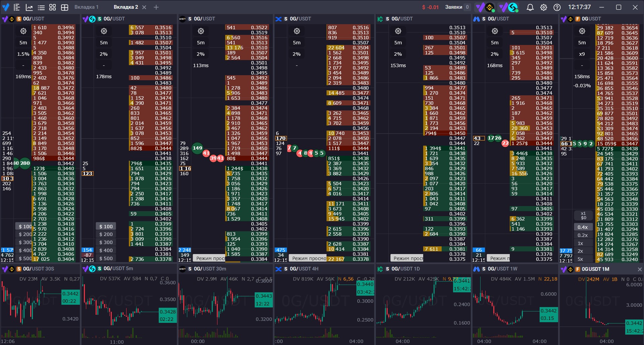Click green 149 trade bubble in Bybit panel
Screen dimensions: 644x345
197,148
